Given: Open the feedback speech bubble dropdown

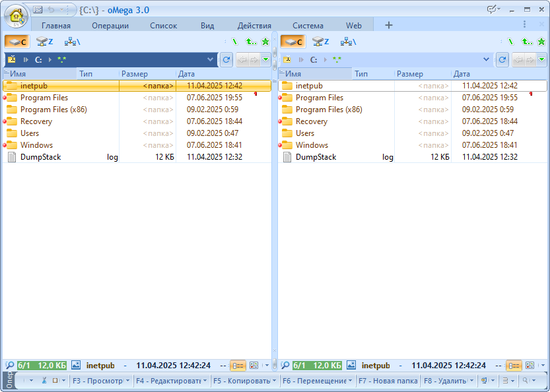Looking at the screenshot, I should pos(493,9).
